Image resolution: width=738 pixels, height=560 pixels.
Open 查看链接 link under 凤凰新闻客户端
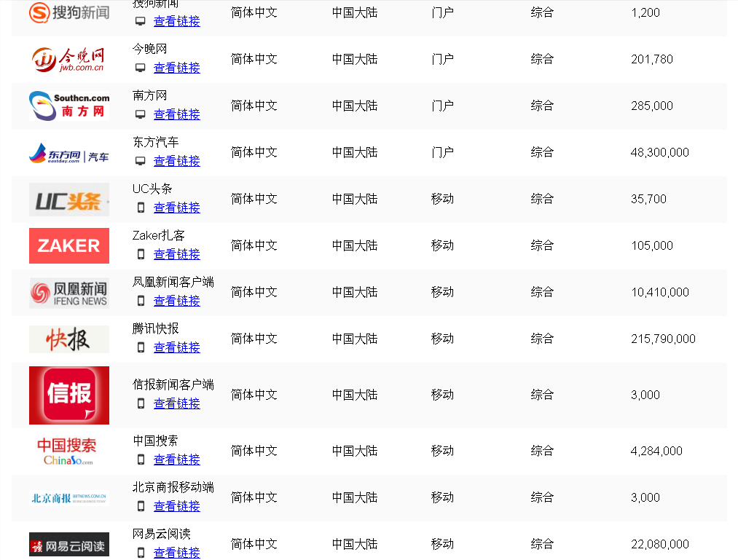177,301
